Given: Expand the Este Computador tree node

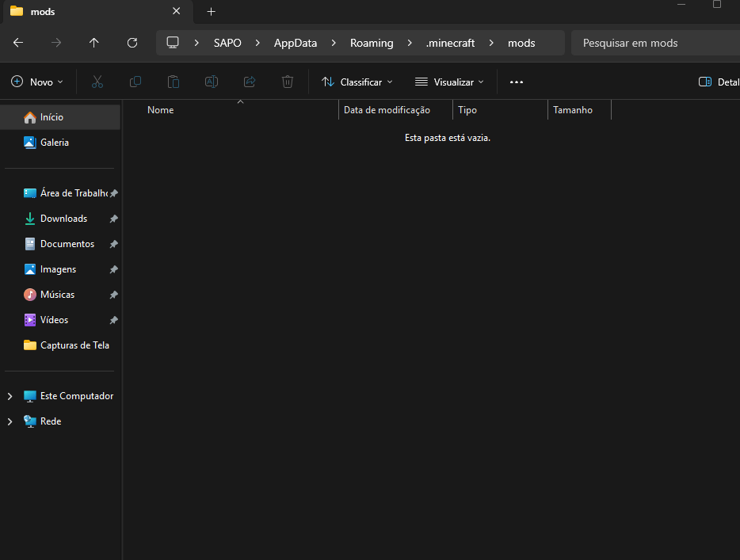Looking at the screenshot, I should 10,396.
